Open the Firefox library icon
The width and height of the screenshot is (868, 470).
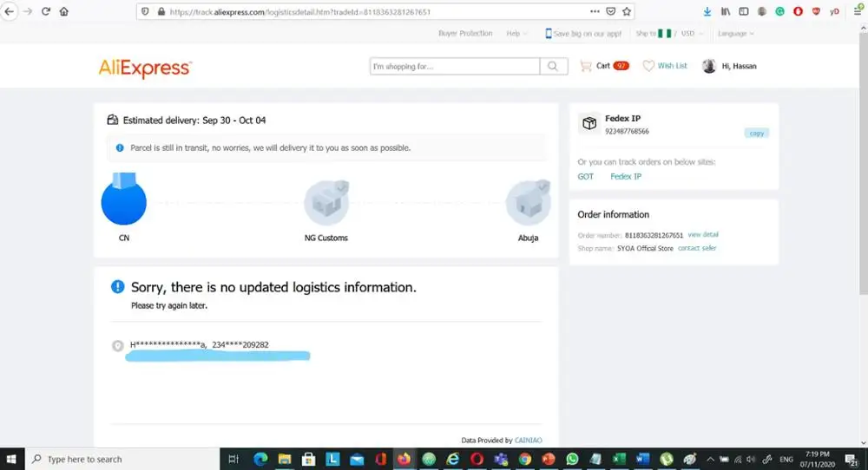click(x=725, y=11)
